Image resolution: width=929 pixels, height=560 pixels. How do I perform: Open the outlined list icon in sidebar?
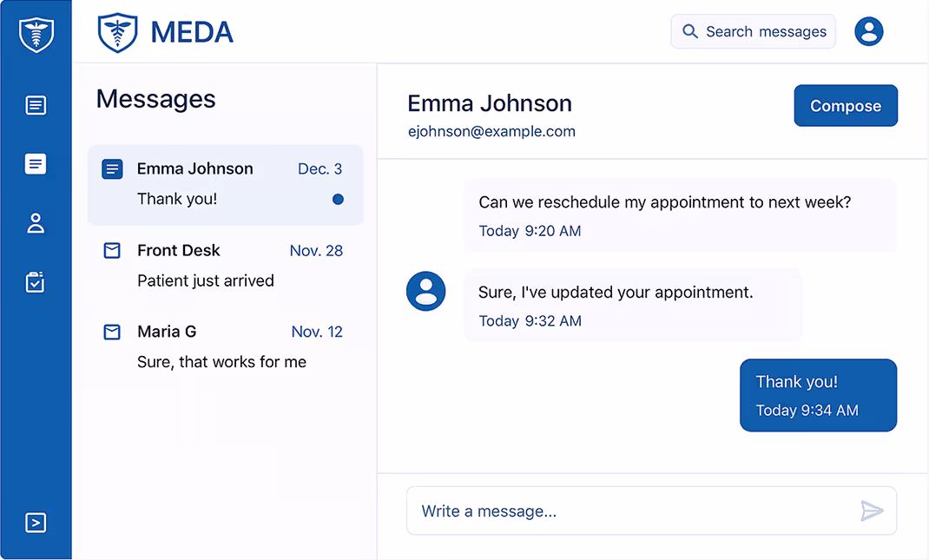pyautogui.click(x=36, y=105)
